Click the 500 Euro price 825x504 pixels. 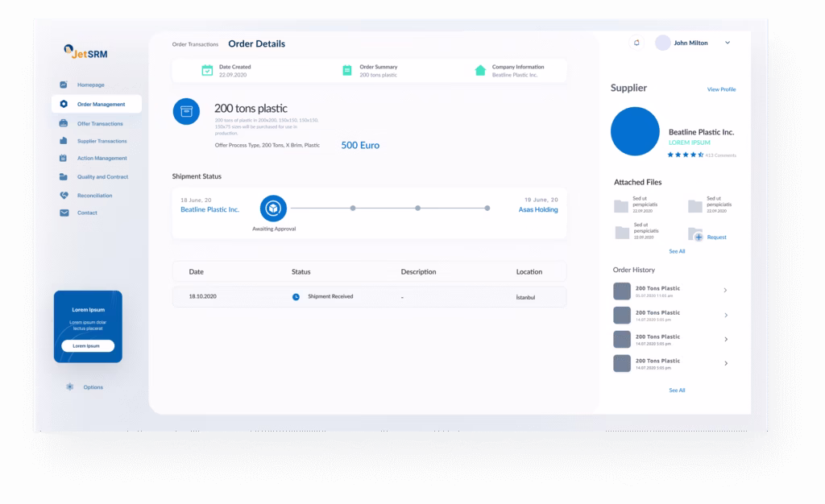coord(360,145)
